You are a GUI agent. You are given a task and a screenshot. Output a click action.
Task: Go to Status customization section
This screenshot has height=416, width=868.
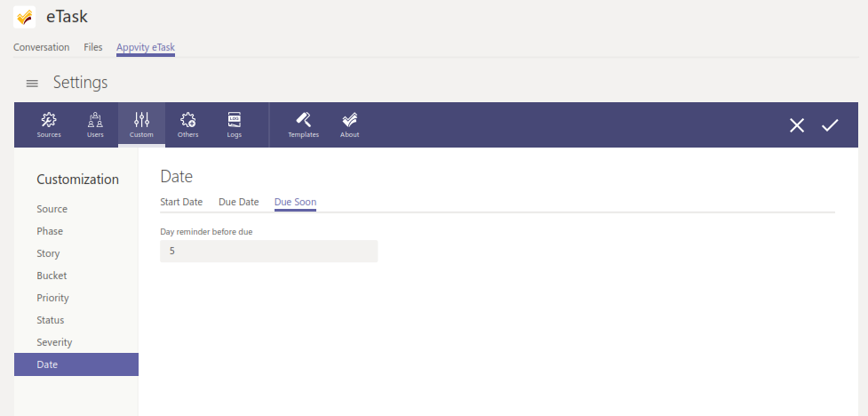point(51,320)
